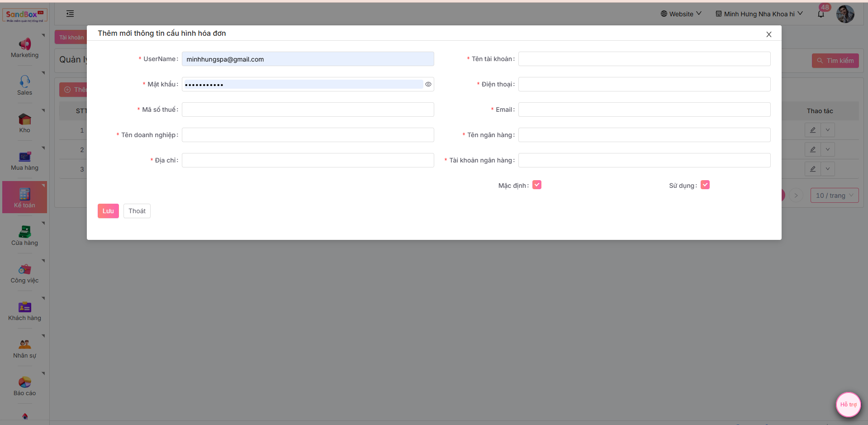Image resolution: width=868 pixels, height=425 pixels.
Task: Click the Lưu save button
Action: click(108, 211)
